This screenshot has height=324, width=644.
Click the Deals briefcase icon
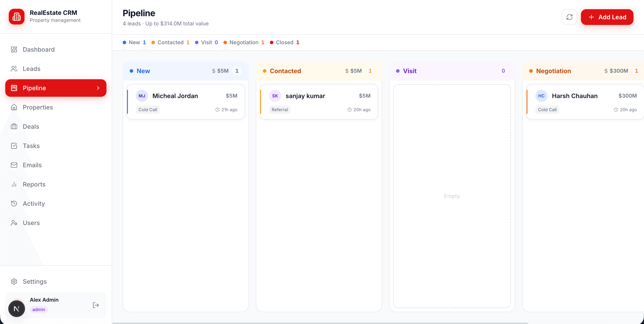14,126
